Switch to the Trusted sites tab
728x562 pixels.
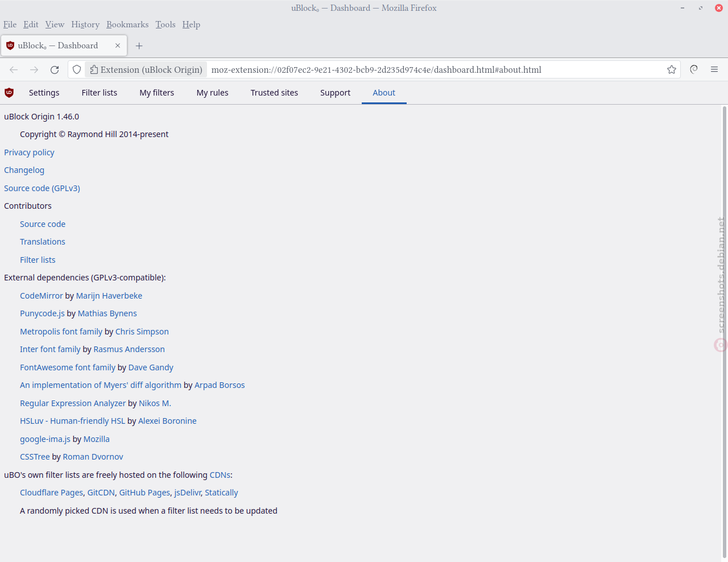pyautogui.click(x=274, y=93)
